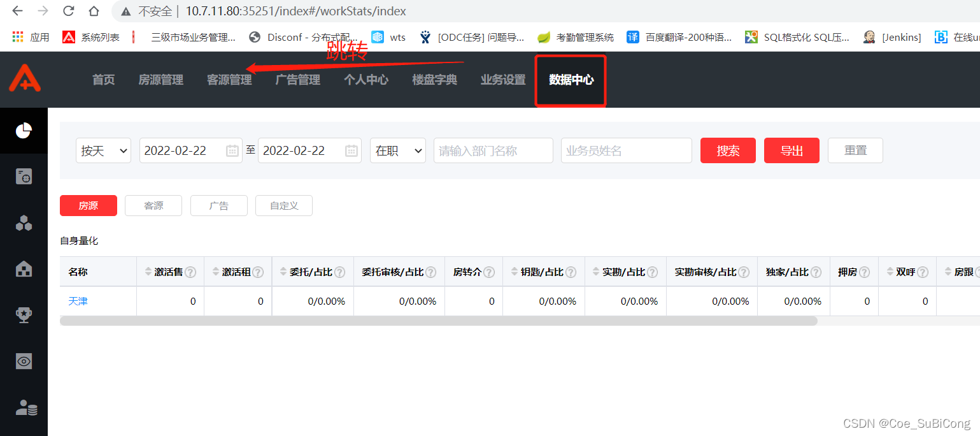Screen dimensions: 980x436
Task: Click the cubes sidebar icon
Action: (x=24, y=222)
